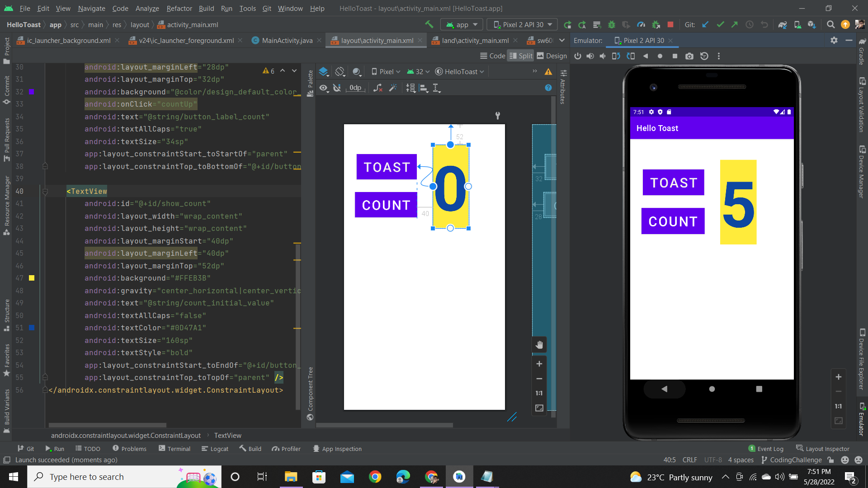Open the Refactor menu
Viewport: 868px width, 488px height.
pyautogui.click(x=179, y=8)
